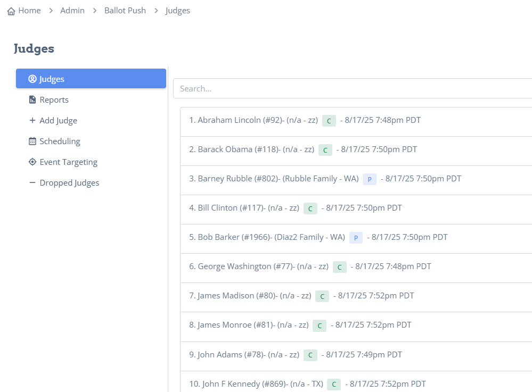Select the James Madison (#80) row
Screen dimensions: 532x392
point(356,297)
